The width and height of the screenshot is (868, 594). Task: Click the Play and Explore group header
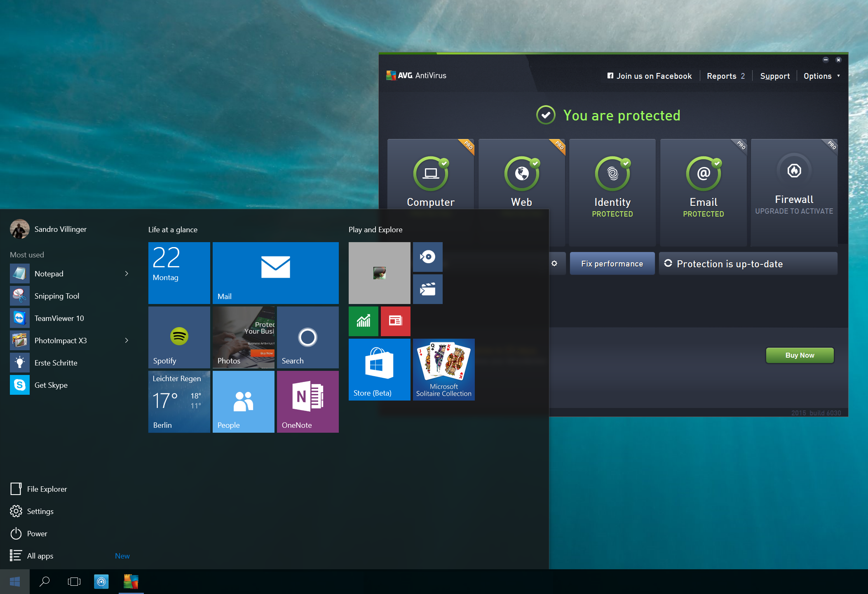click(x=375, y=229)
